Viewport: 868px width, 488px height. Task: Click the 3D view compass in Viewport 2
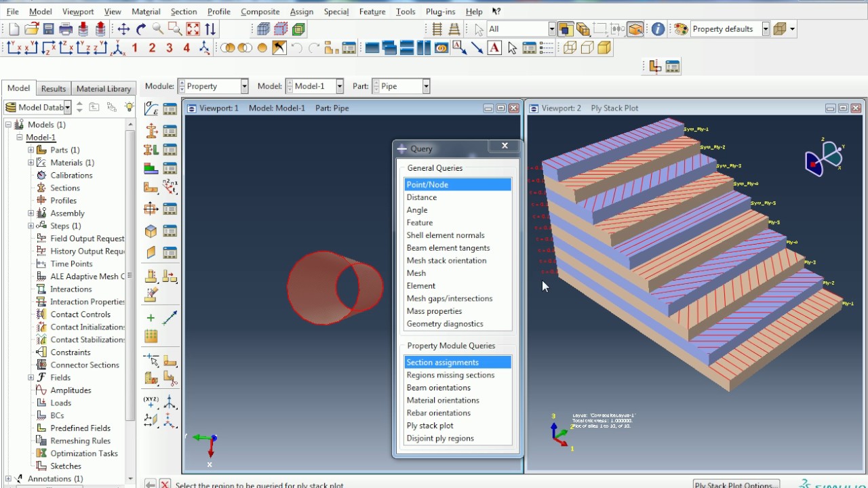823,159
